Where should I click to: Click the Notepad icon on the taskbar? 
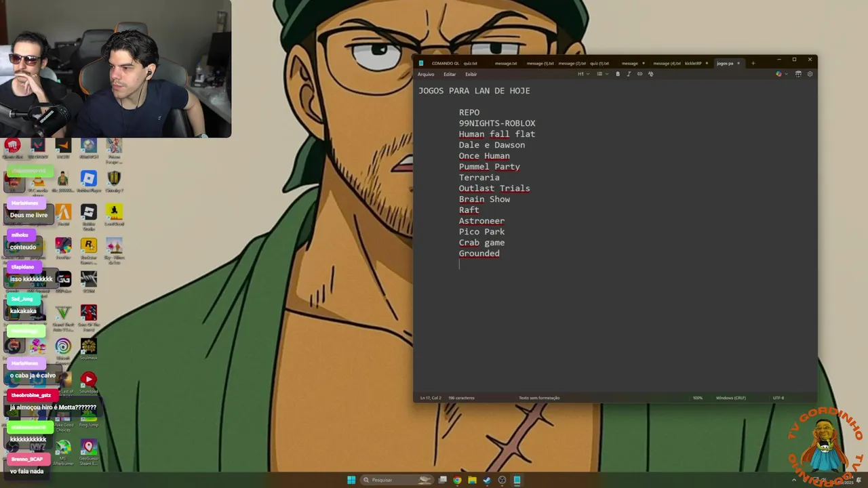point(517,480)
